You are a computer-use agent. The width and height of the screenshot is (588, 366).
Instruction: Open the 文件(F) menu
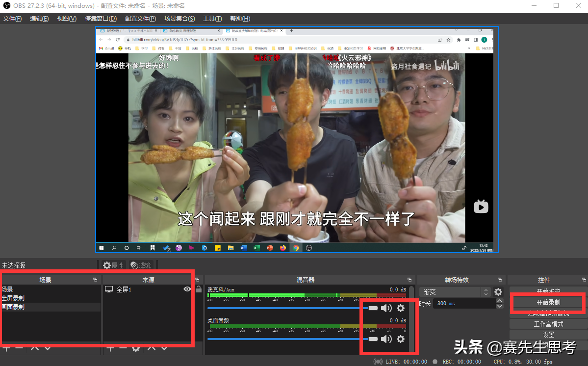12,18
